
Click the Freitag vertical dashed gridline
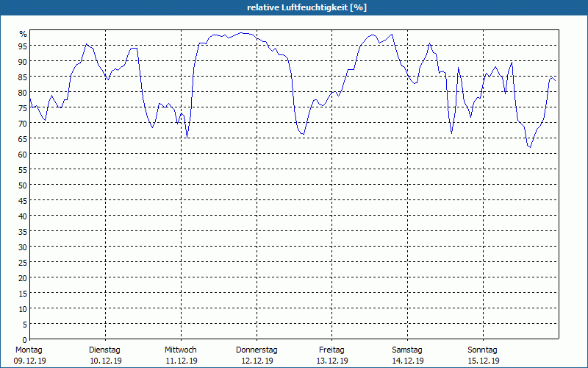pyautogui.click(x=332, y=185)
